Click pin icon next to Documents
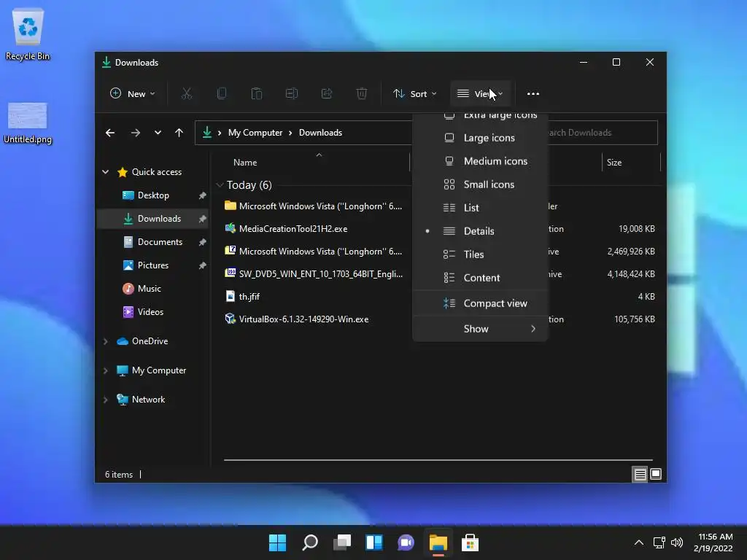This screenshot has height=560, width=747. pos(203,242)
